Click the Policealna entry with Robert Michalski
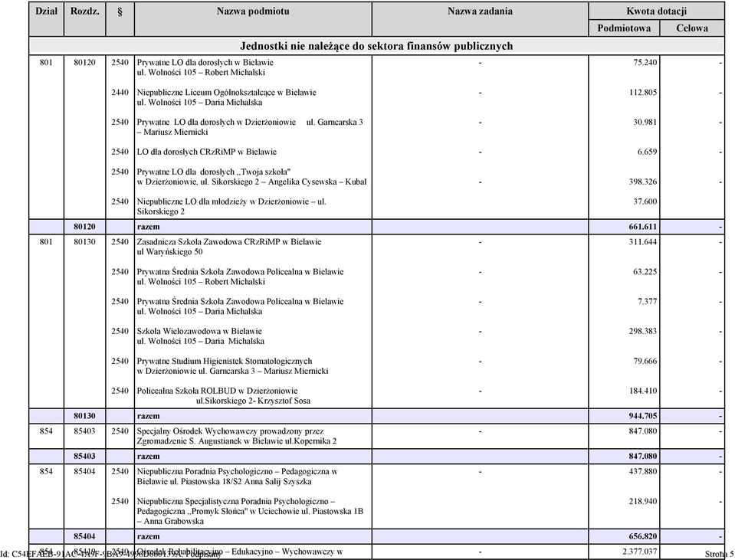Screen dimensions: 735x560 (240, 277)
